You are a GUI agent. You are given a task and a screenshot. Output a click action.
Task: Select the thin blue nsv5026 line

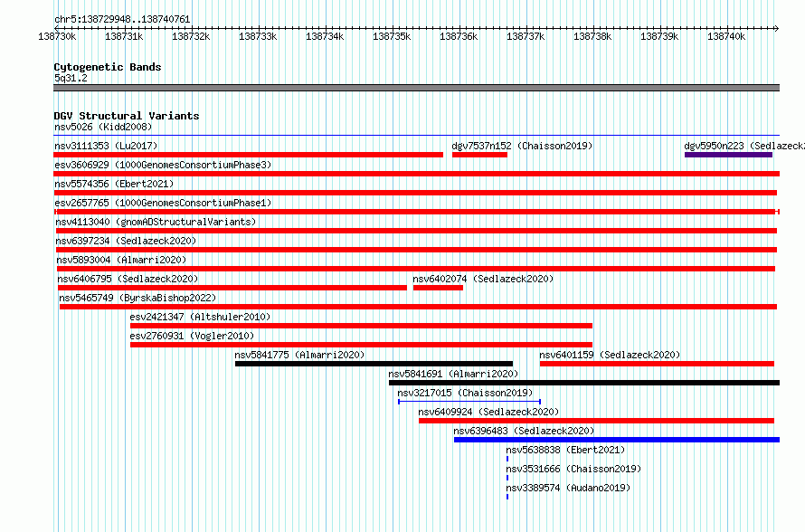pos(416,136)
